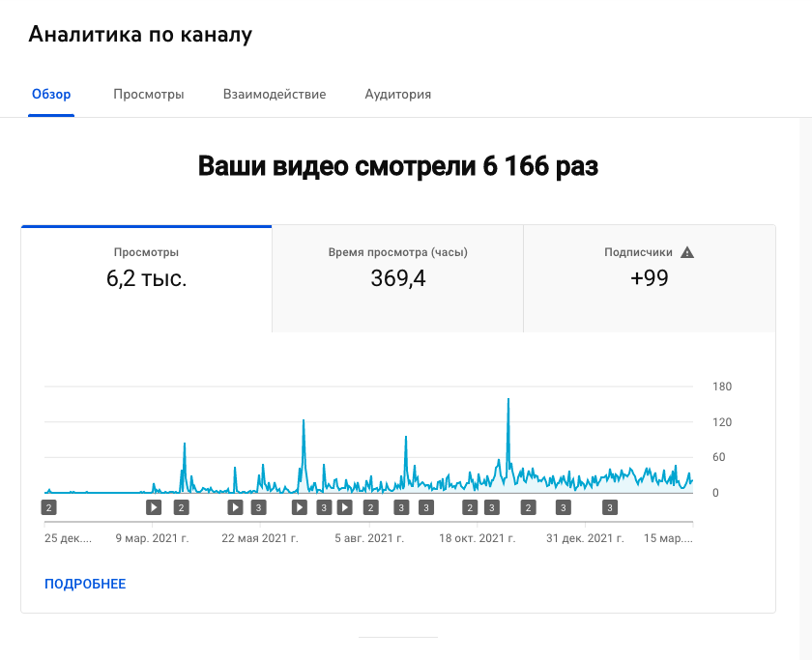Screen dimensions: 812x660
Task: Open the Аудитория tab
Action: (397, 94)
